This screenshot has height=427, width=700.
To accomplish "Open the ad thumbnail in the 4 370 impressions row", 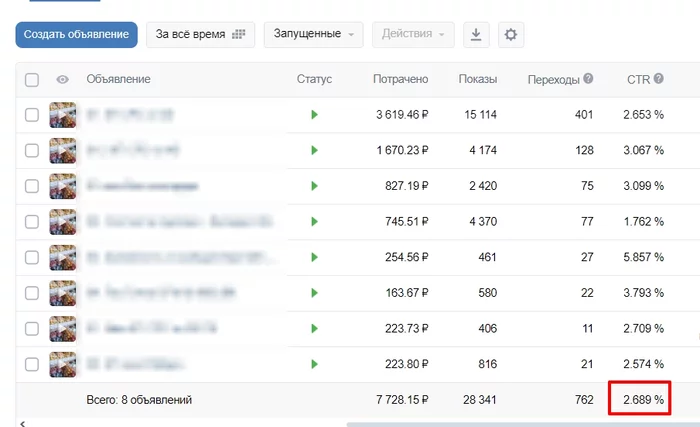I will tap(62, 222).
